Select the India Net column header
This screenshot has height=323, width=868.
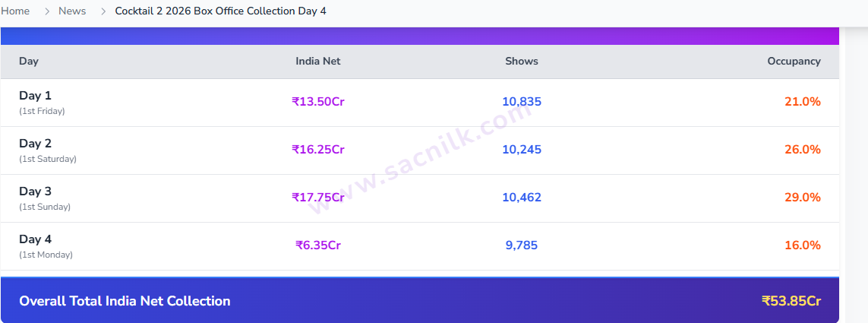point(318,61)
